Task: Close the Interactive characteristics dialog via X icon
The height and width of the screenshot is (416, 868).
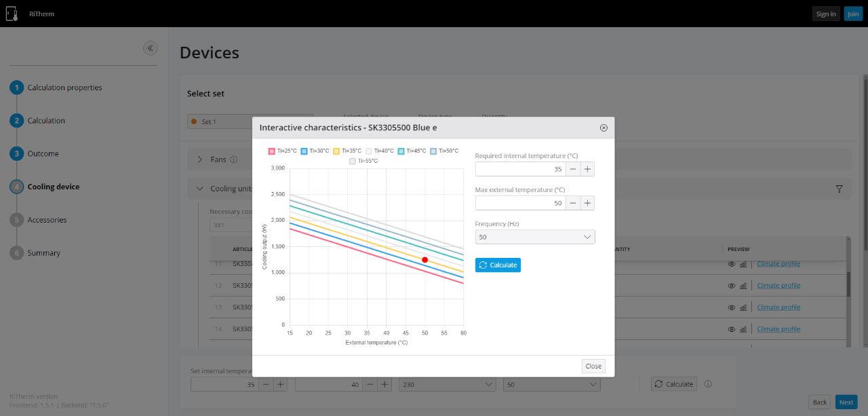Action: (604, 128)
